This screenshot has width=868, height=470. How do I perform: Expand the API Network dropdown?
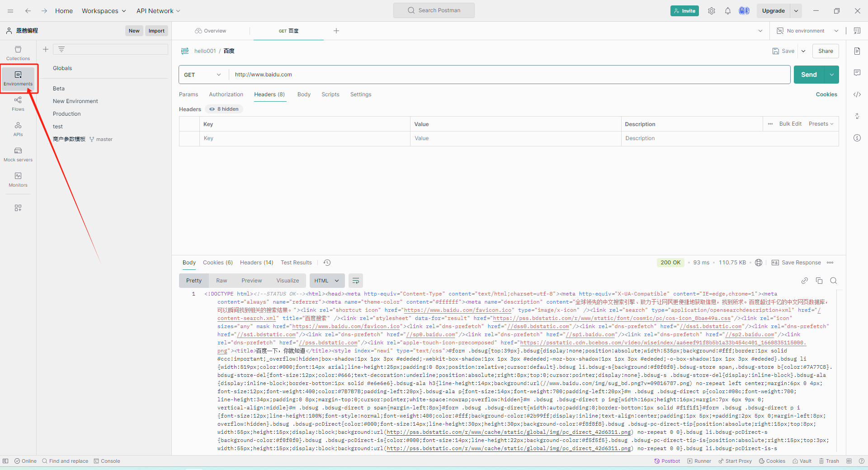click(158, 11)
